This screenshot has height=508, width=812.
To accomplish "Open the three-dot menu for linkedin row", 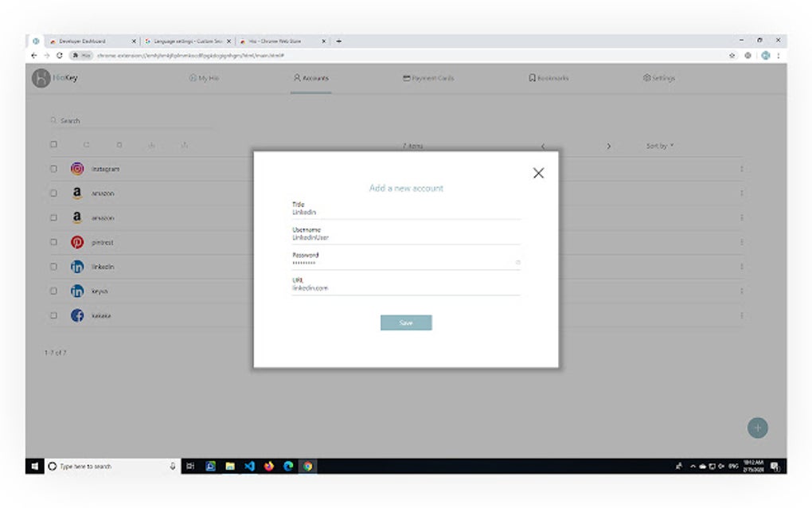I will [742, 266].
